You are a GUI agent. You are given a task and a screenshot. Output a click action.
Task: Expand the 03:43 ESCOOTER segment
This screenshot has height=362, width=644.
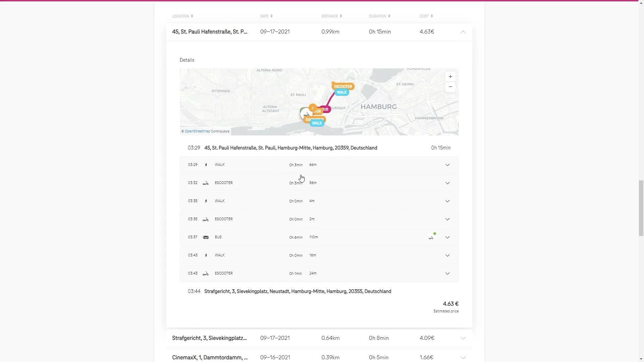tap(447, 274)
